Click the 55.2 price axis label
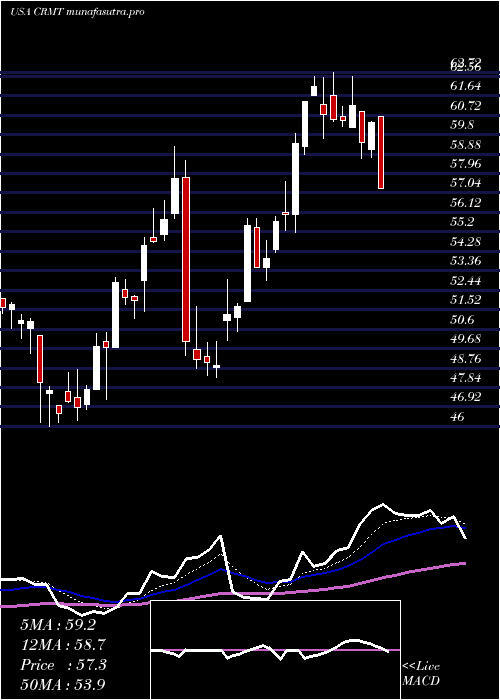Screen dimensions: 500x700 pos(463,221)
